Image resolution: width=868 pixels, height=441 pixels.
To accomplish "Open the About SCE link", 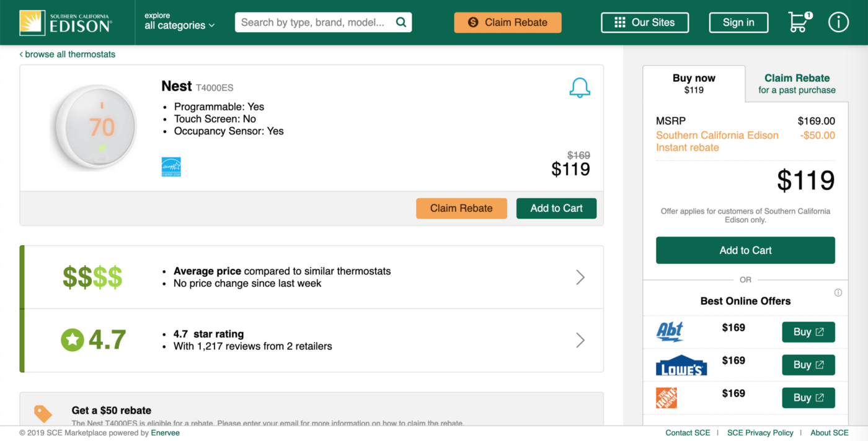I will pyautogui.click(x=829, y=433).
